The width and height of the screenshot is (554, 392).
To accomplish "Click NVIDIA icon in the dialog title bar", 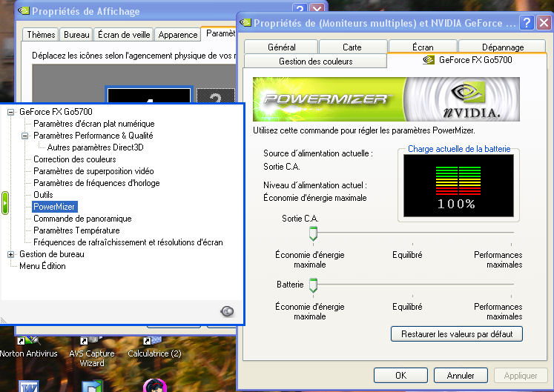I will point(245,23).
